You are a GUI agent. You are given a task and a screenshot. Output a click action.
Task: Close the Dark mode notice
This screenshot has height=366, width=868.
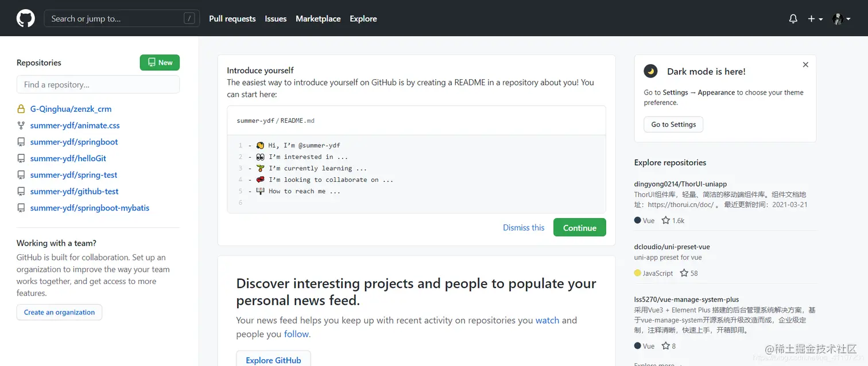pyautogui.click(x=805, y=65)
